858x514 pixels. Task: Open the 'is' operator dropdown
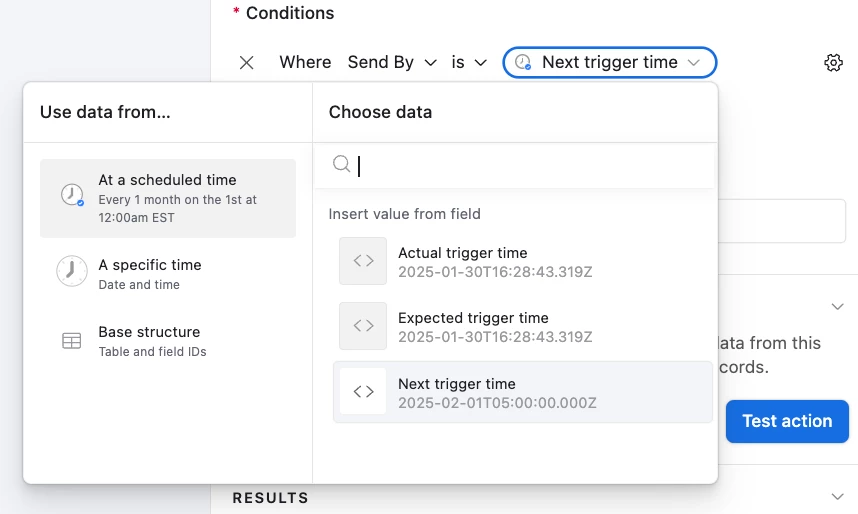click(469, 62)
